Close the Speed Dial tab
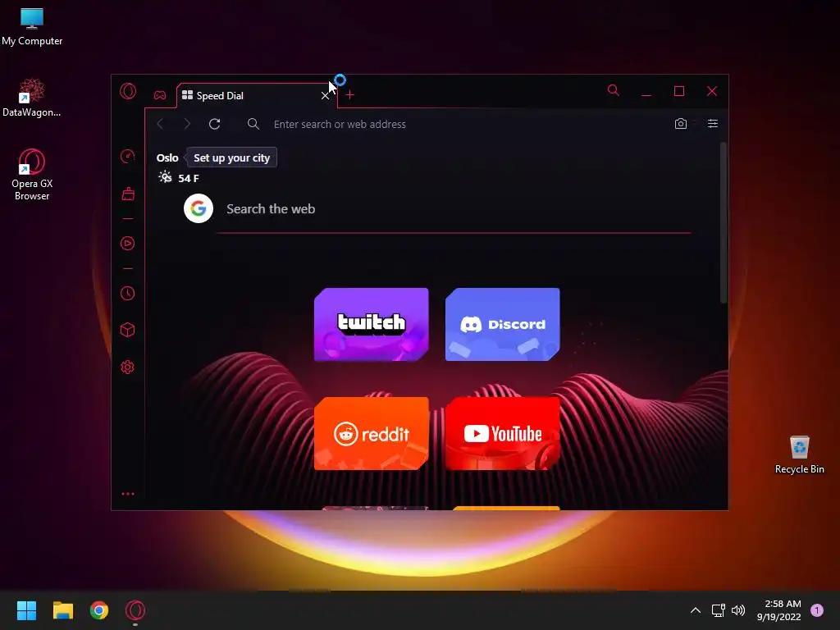 pyautogui.click(x=325, y=96)
